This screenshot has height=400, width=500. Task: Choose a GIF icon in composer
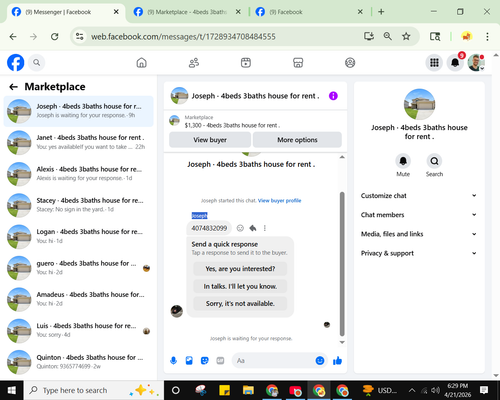click(x=220, y=361)
